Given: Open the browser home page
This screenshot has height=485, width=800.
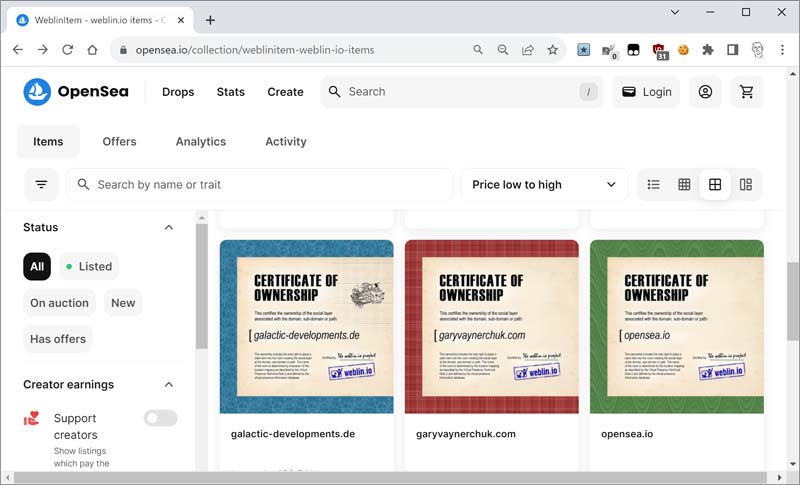Looking at the screenshot, I should point(92,49).
